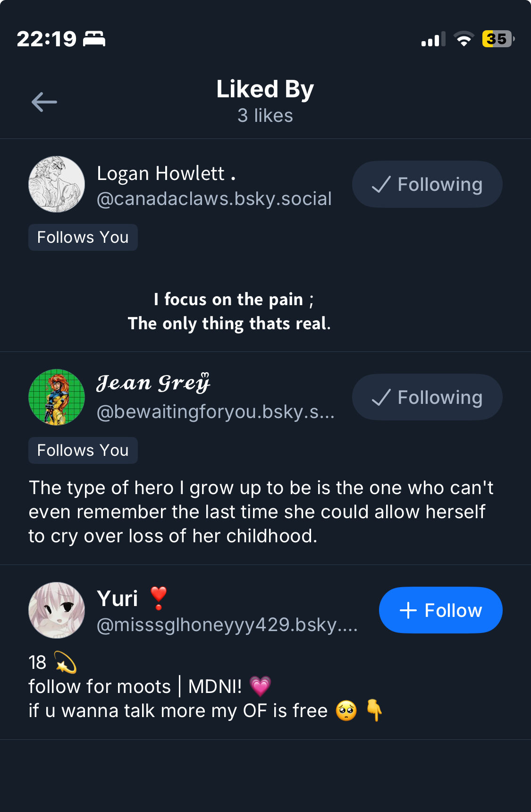Tap the Wi-Fi icon in status bar
This screenshot has height=812, width=531.
pos(464,39)
